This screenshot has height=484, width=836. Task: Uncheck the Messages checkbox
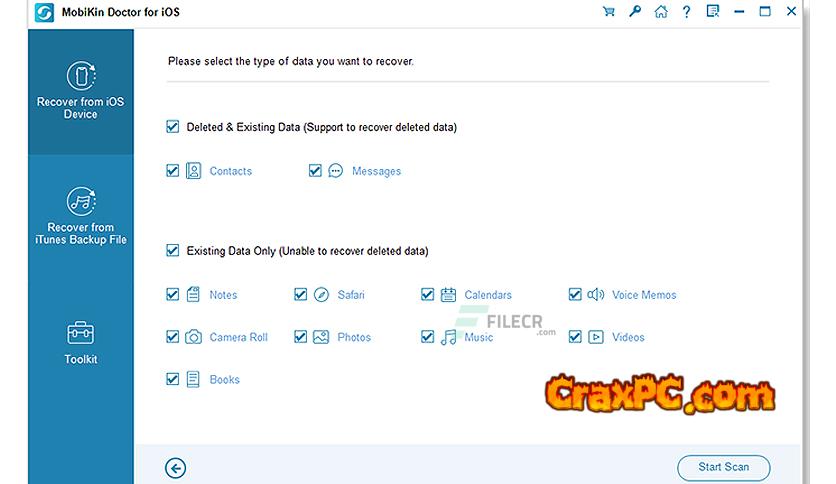315,171
